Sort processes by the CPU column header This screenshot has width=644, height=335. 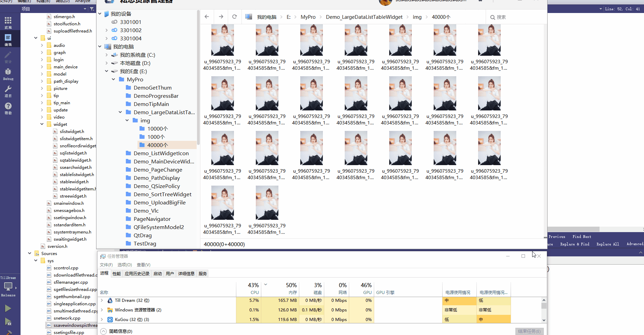(x=248, y=289)
